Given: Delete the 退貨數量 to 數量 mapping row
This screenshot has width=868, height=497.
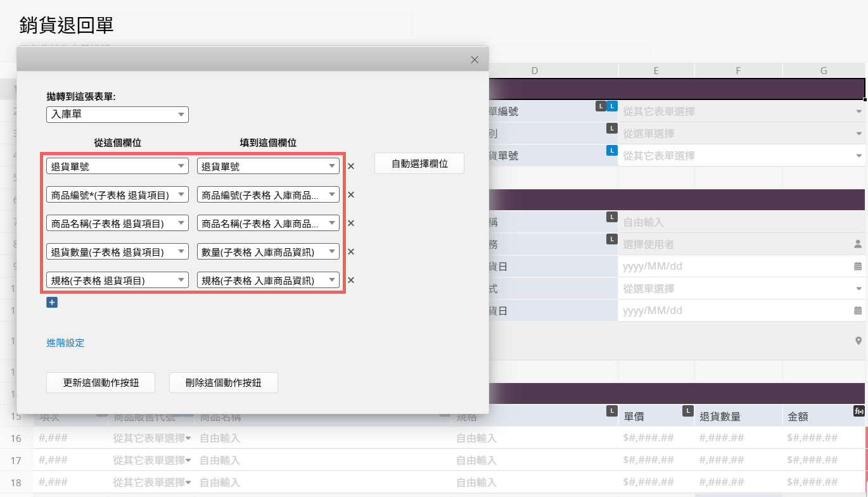Looking at the screenshot, I should pos(350,251).
